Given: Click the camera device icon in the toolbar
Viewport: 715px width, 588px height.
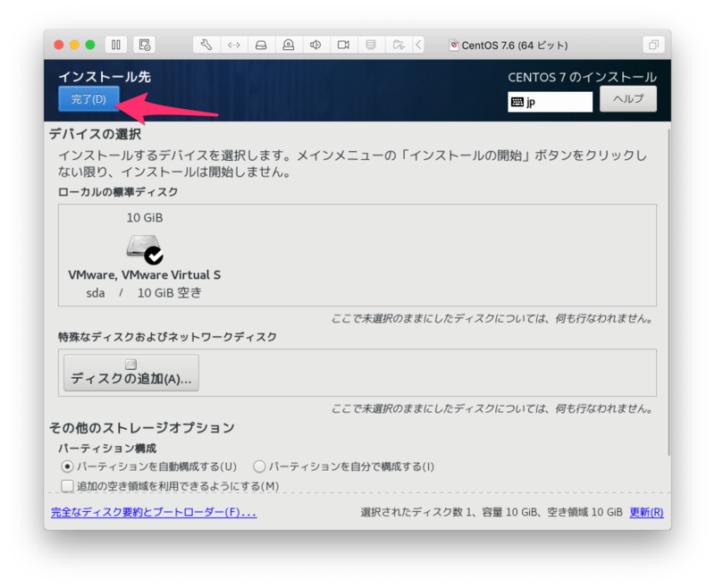Looking at the screenshot, I should point(343,45).
